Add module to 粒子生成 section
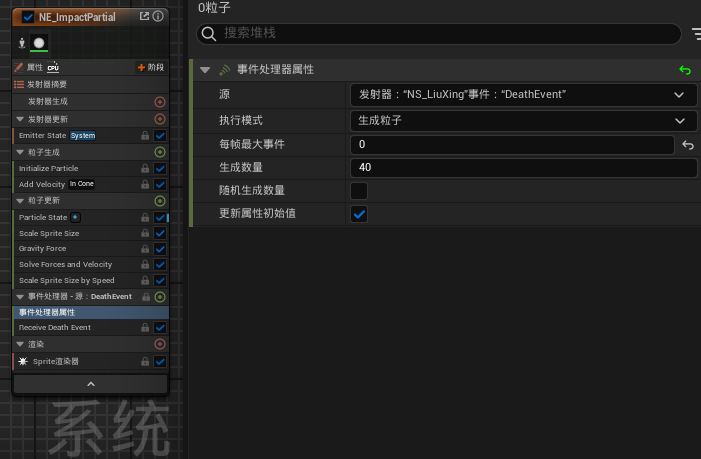The image size is (701, 459). (x=160, y=152)
